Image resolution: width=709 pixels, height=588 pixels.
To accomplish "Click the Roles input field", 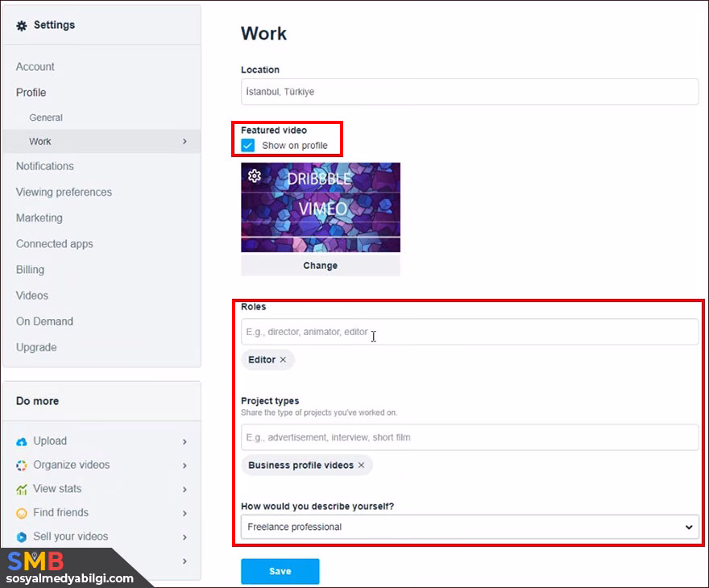I will 470,330.
